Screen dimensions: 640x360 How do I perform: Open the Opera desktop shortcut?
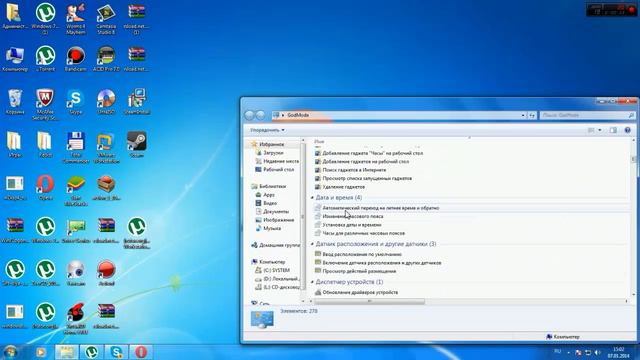click(45, 187)
